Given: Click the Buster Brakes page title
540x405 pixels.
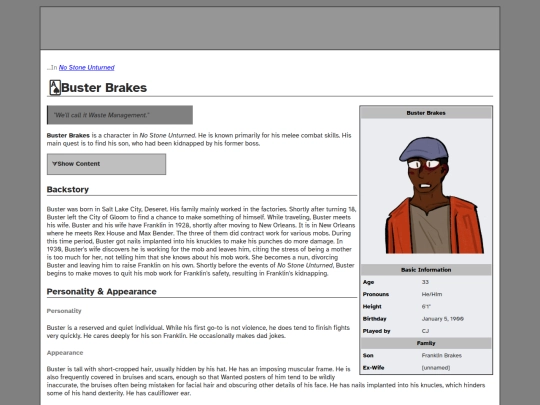Looking at the screenshot, I should point(104,87).
